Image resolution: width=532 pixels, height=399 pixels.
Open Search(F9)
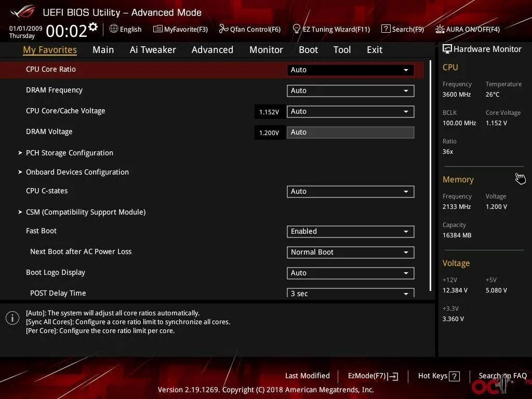click(x=403, y=29)
